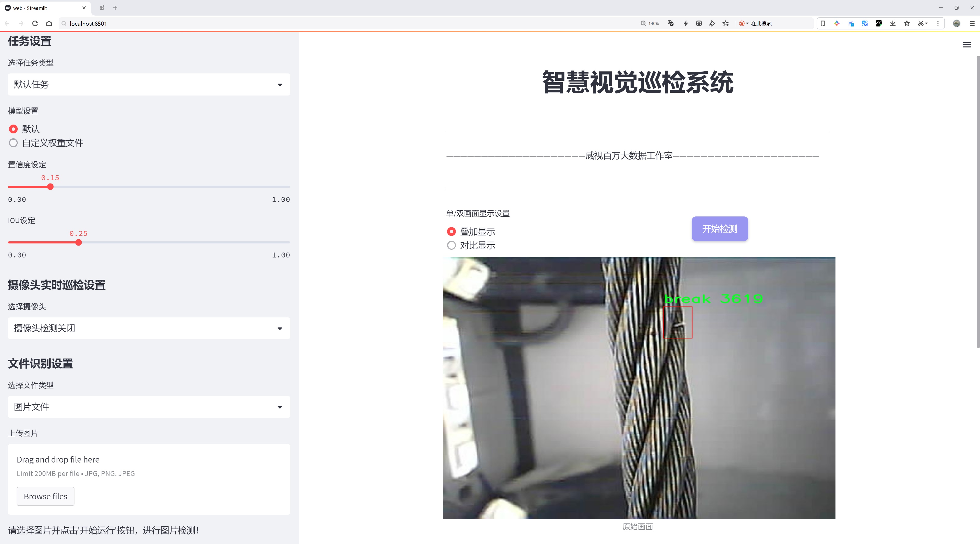Restore the browser window size
This screenshot has height=544, width=980.
coord(956,8)
